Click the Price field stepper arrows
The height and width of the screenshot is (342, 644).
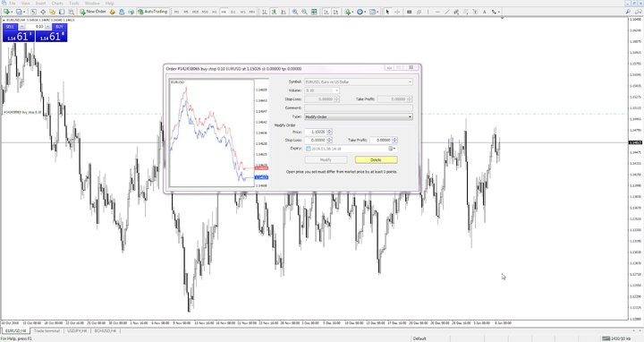coord(329,132)
